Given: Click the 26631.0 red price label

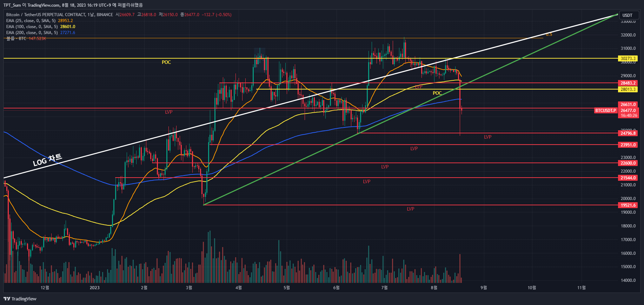Looking at the screenshot, I should coord(628,105).
